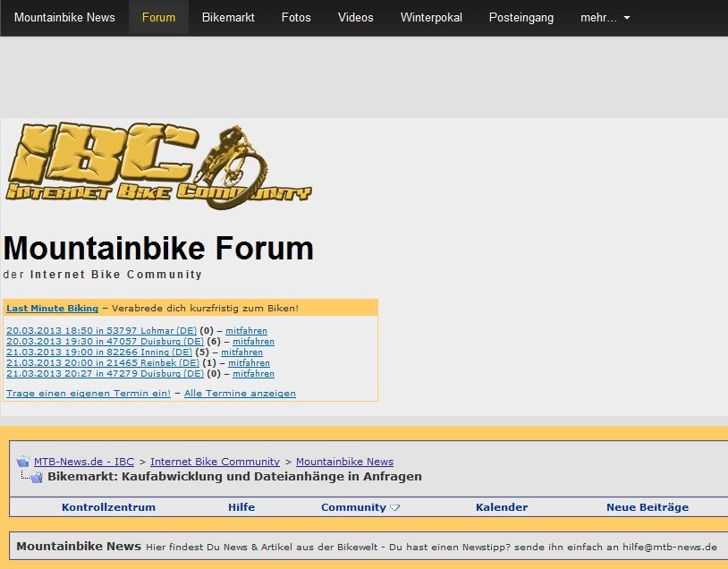Select the Forum tab in top navigation
Viewport: 728px width, 569px height.
click(159, 18)
